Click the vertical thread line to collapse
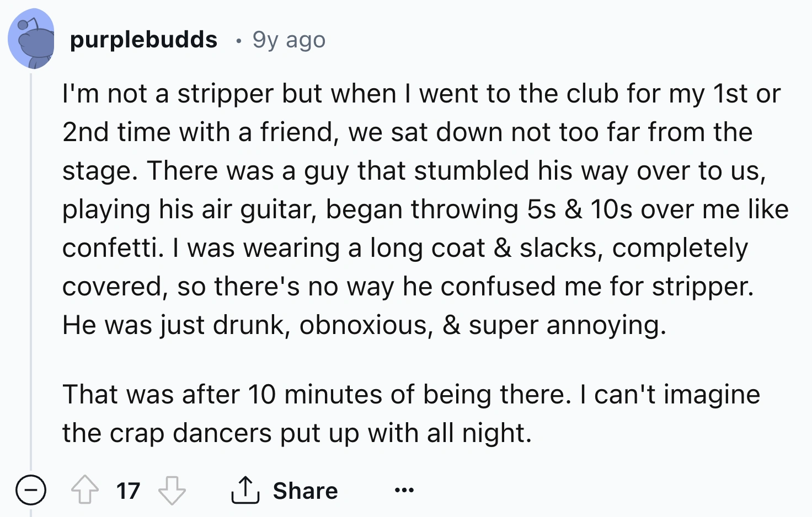The image size is (812, 517). [31, 276]
